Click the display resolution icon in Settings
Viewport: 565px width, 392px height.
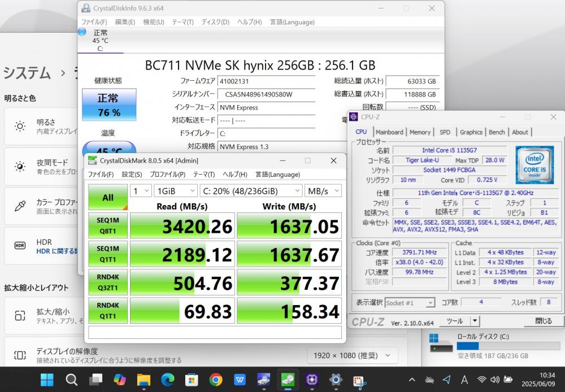(20, 355)
